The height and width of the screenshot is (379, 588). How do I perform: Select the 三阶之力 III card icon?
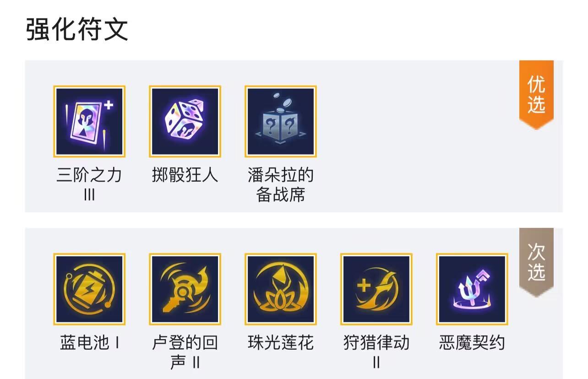[89, 121]
